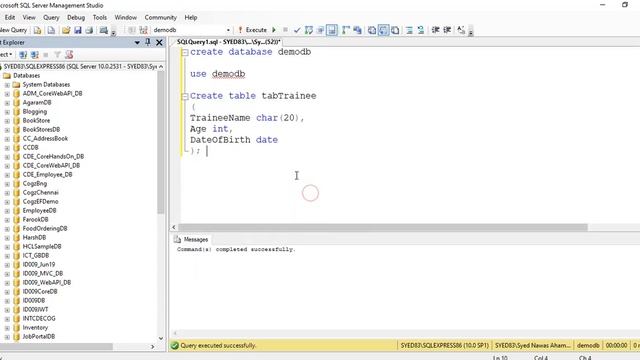This screenshot has height=360, width=640.
Task: Click the Execute button
Action: coord(253,30)
